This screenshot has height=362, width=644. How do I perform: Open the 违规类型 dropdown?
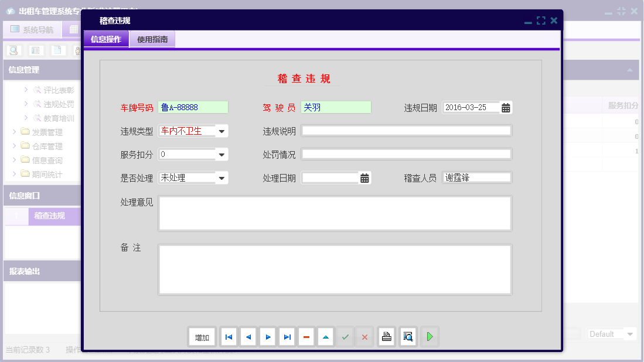[x=222, y=131]
